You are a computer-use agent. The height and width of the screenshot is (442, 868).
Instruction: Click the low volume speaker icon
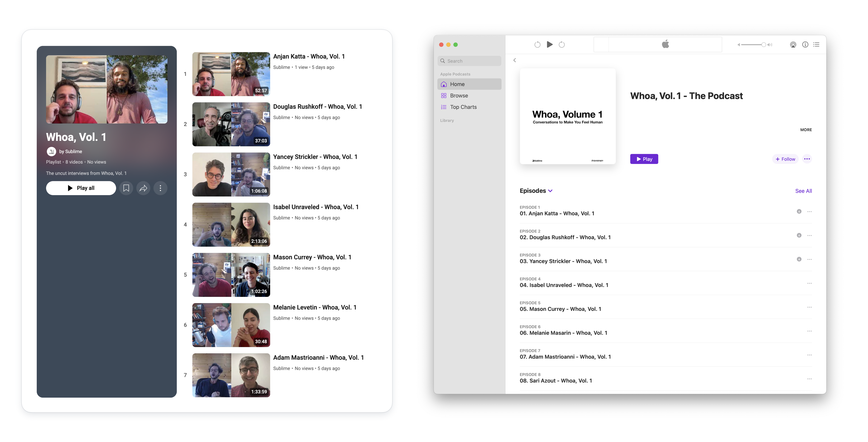739,44
